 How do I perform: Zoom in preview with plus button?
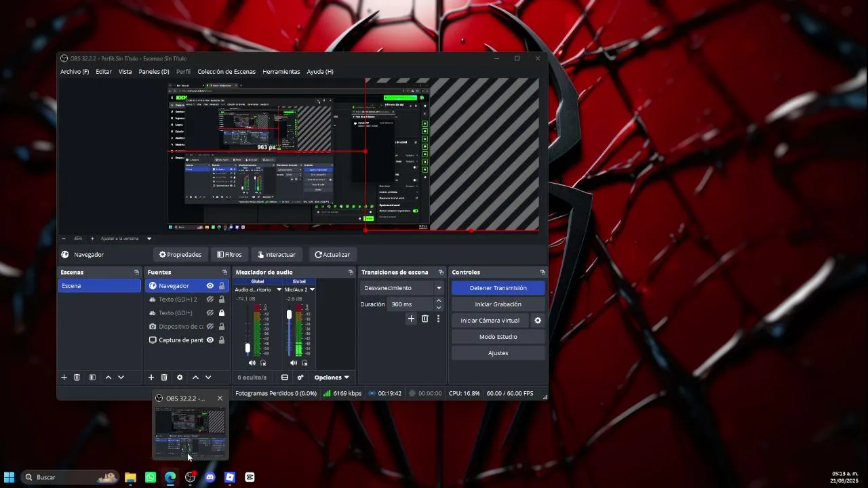tap(92, 239)
